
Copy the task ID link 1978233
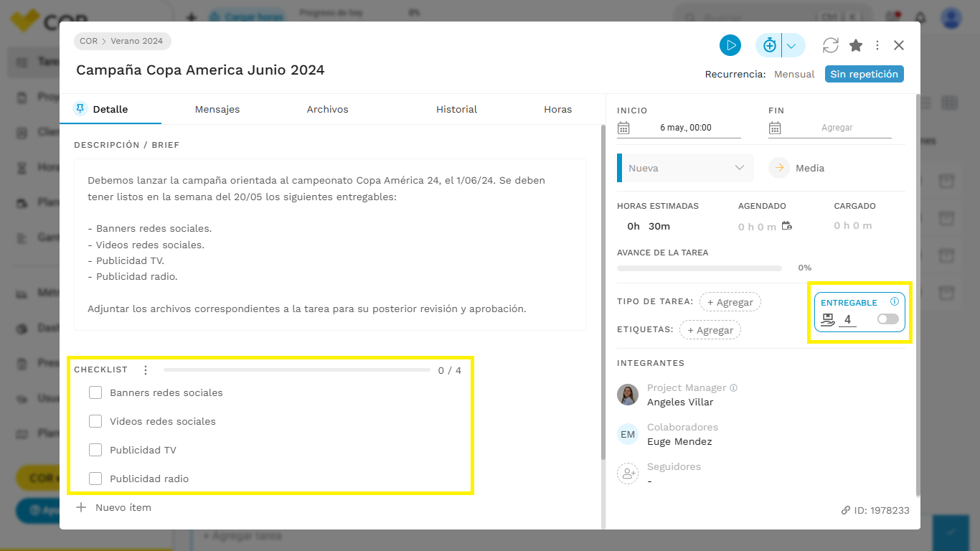(875, 510)
